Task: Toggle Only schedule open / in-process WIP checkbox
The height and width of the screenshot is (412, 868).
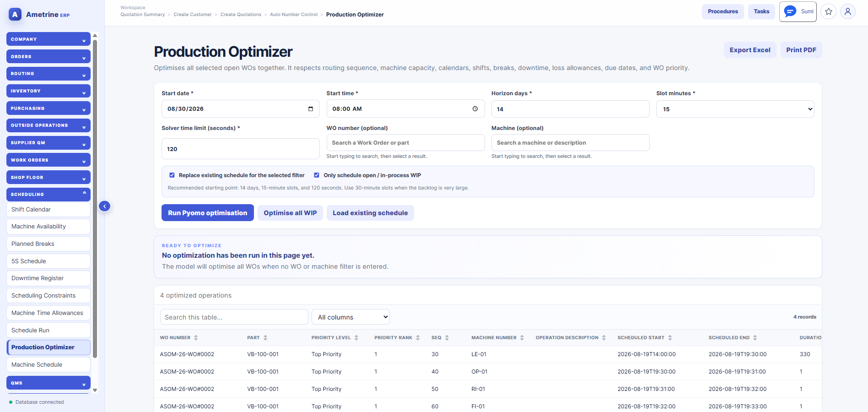Action: [317, 175]
